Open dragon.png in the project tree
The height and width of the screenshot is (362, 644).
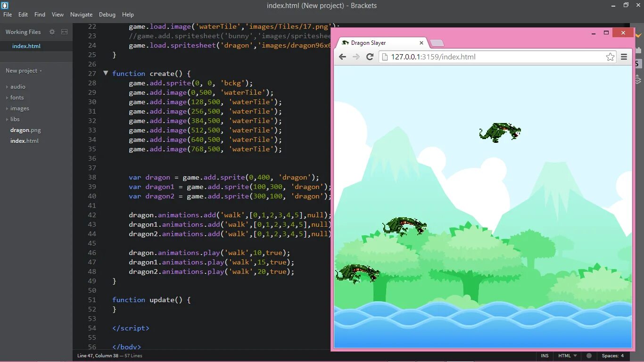pos(25,130)
